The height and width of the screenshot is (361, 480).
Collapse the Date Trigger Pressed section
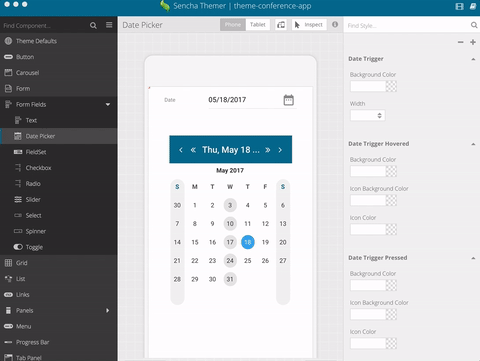(x=473, y=258)
